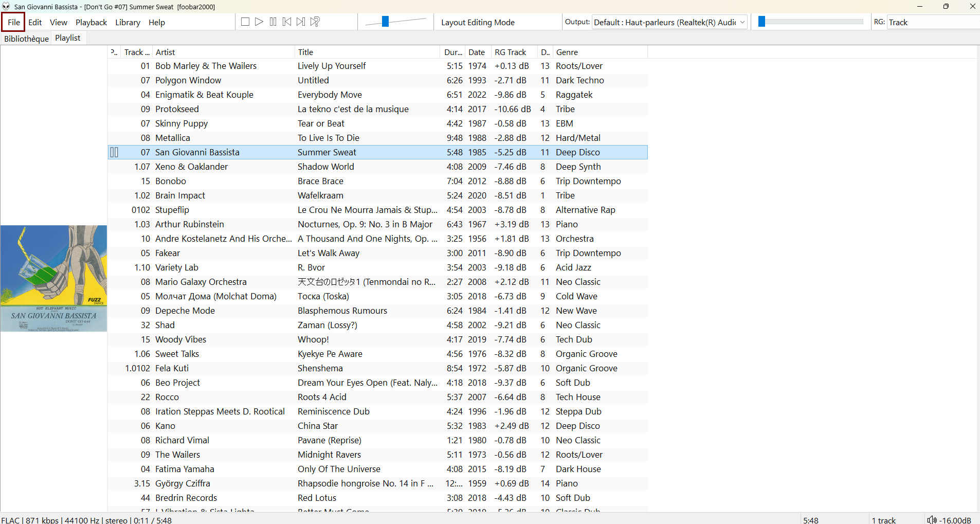Open the Library menu
This screenshot has height=524, width=980.
(128, 22)
